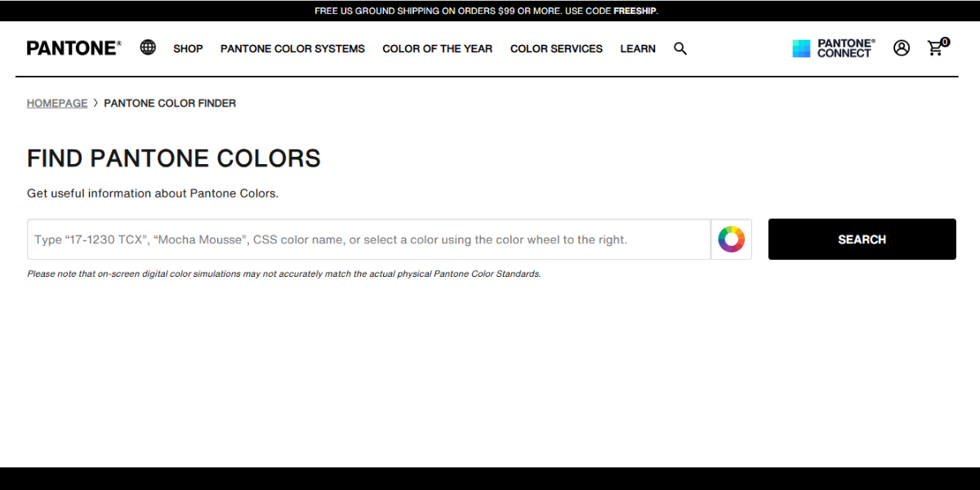Open the COLOR OF THE YEAR menu
Image resolution: width=980 pixels, height=490 pixels.
(437, 49)
